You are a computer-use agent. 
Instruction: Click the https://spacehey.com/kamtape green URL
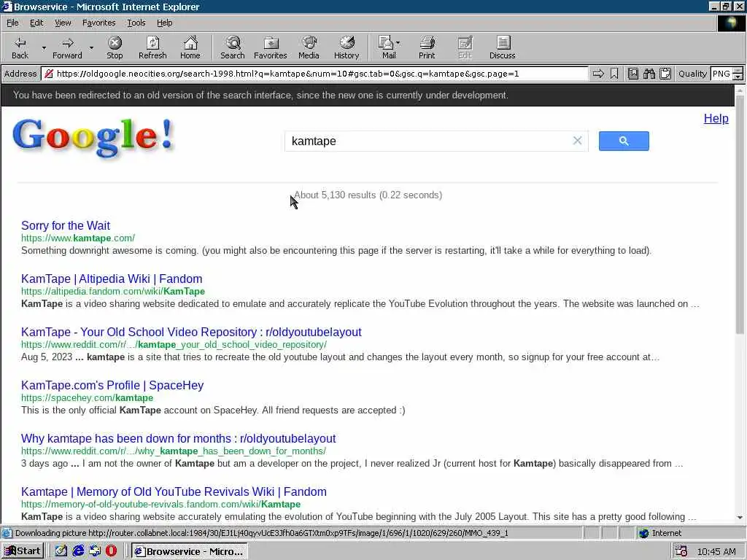coord(88,398)
